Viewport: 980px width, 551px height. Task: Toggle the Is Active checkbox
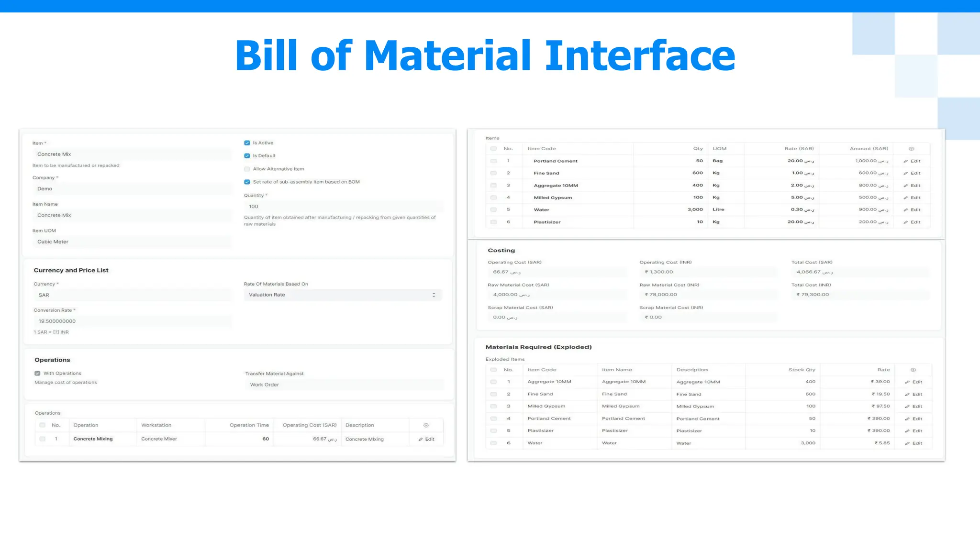coord(247,143)
